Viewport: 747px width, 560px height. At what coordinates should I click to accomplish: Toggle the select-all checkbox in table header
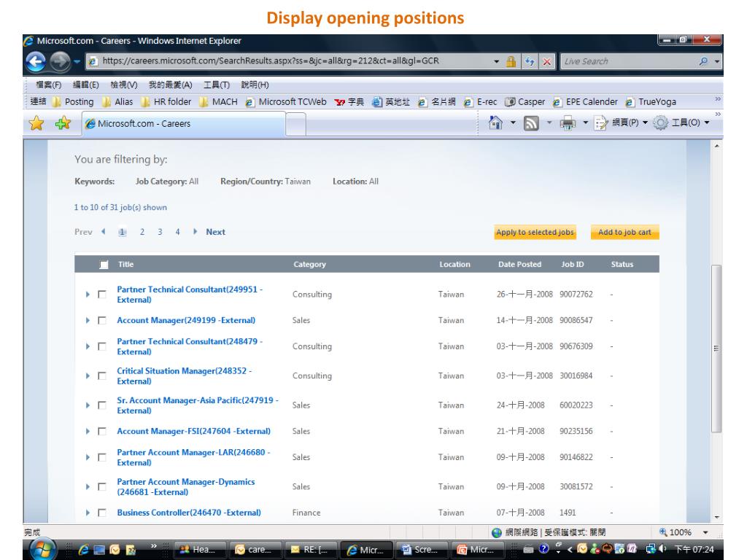104,265
